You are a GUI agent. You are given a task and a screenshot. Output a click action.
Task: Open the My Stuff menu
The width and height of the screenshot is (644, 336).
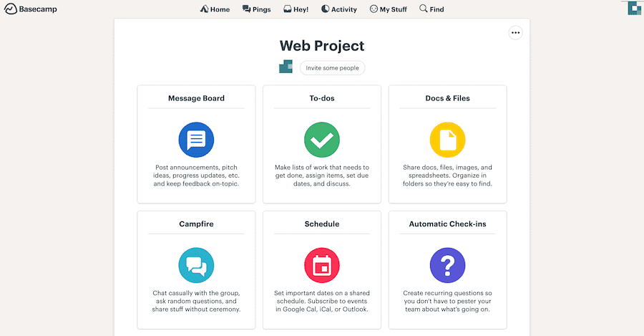389,9
